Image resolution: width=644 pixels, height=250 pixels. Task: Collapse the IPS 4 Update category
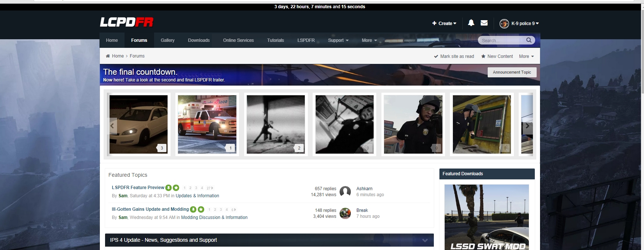425,240
